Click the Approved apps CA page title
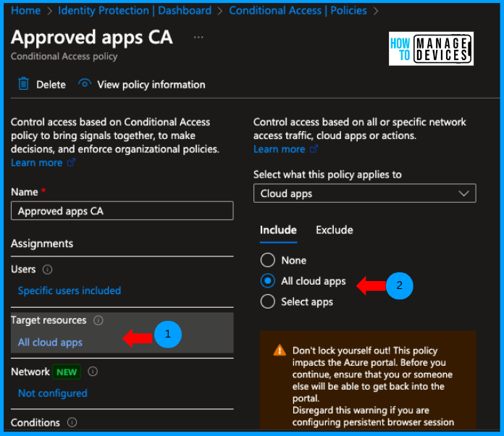This screenshot has height=436, width=504. point(92,37)
